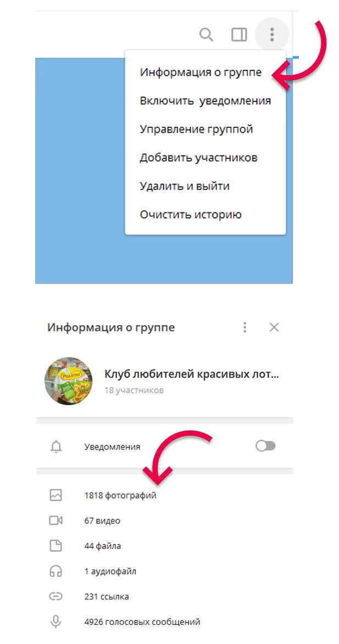Choose 'Включить уведомления' from menu
This screenshot has width=339, height=644.
(205, 100)
